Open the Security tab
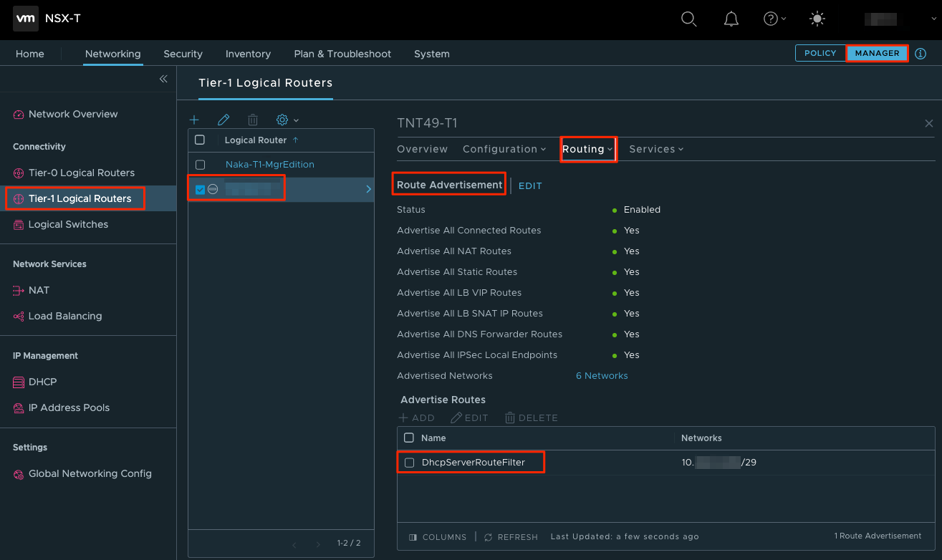The image size is (942, 560). pyautogui.click(x=183, y=54)
